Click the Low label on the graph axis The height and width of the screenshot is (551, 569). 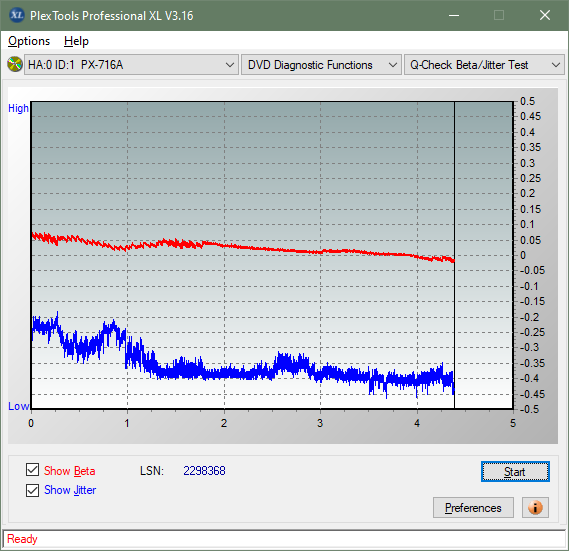(18, 406)
